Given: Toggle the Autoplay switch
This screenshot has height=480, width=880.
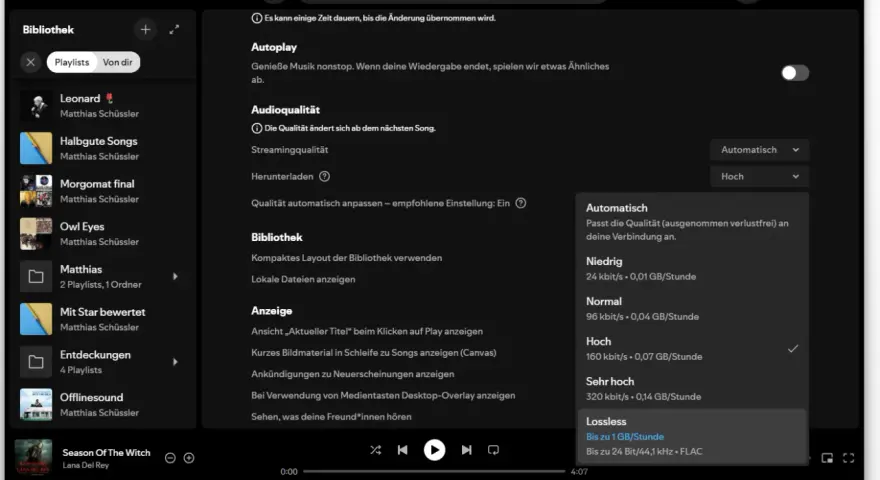Looking at the screenshot, I should pos(795,73).
